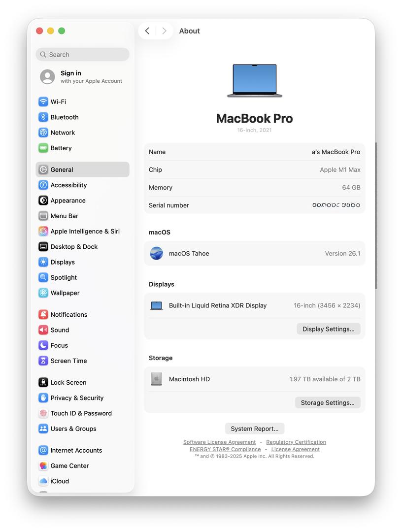Click the Game Center icon
Viewport: 402px width, 532px height.
tap(43, 466)
